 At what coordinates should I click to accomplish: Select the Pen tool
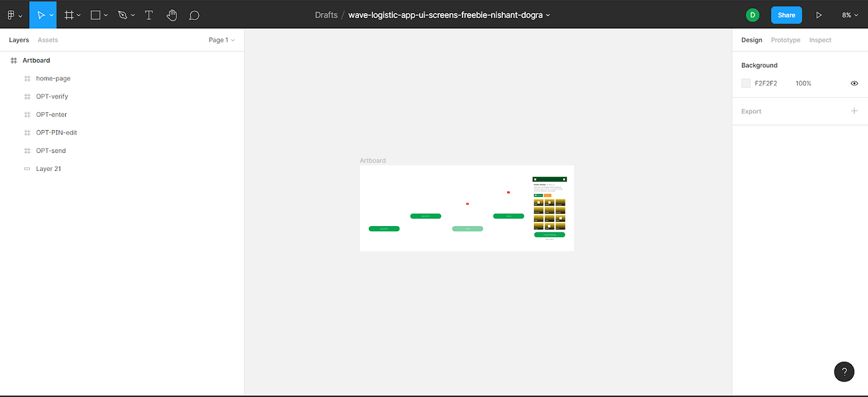pos(123,15)
